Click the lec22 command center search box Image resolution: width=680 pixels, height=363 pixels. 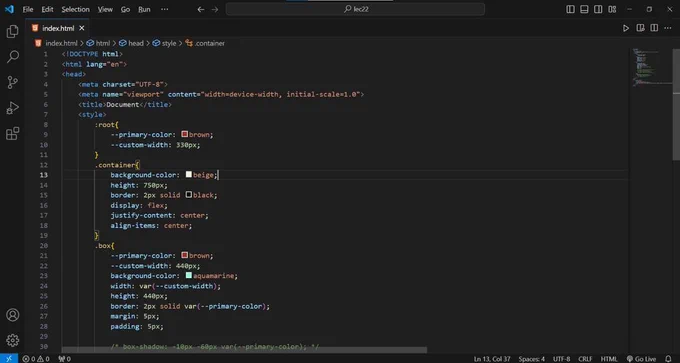tap(355, 9)
